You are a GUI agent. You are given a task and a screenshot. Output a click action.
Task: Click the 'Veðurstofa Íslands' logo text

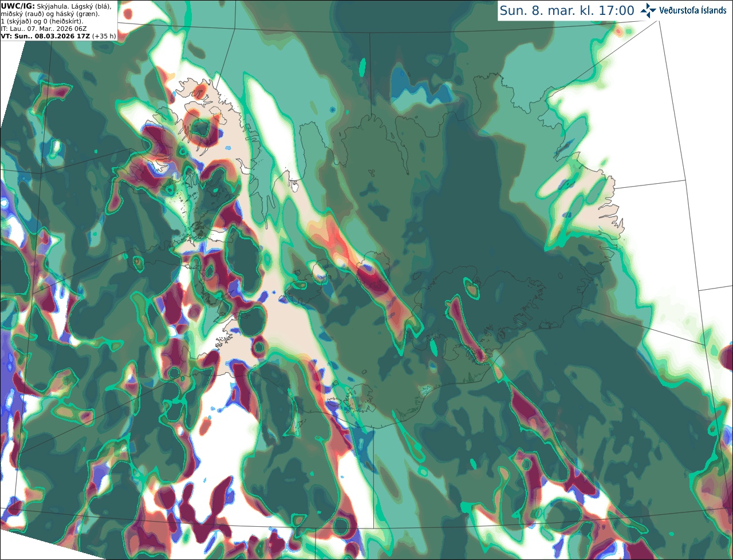[693, 10]
